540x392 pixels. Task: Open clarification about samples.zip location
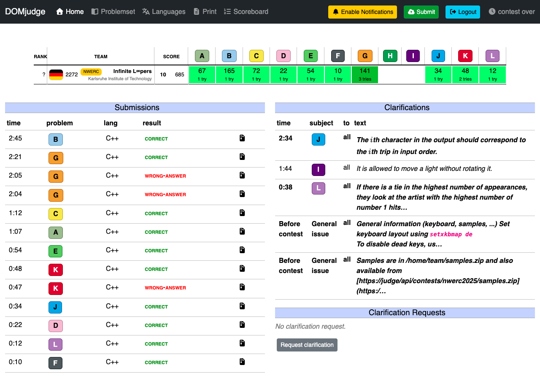(x=438, y=276)
